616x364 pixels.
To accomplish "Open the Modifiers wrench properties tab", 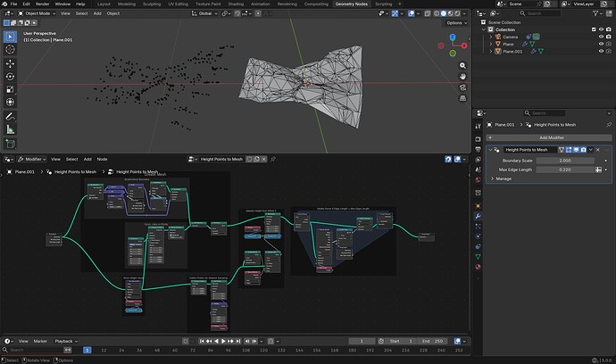I will tap(479, 216).
